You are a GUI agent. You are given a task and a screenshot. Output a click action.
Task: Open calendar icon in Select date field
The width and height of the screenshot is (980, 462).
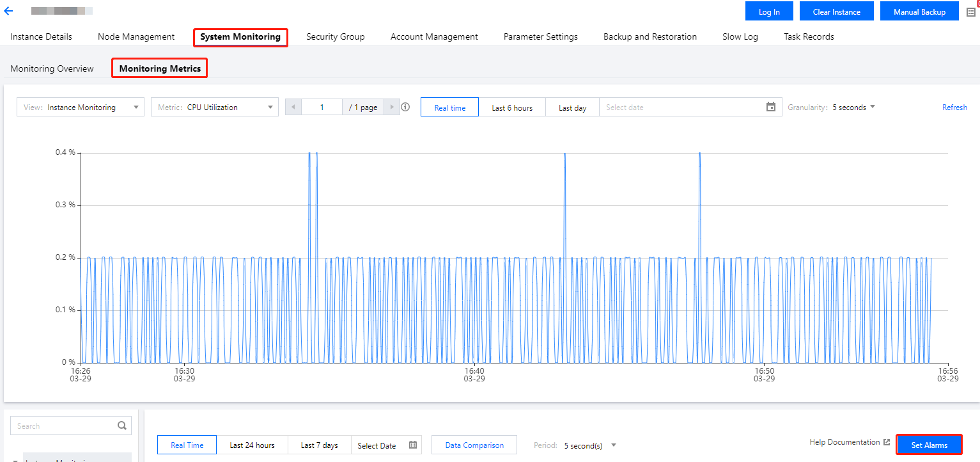coord(770,108)
